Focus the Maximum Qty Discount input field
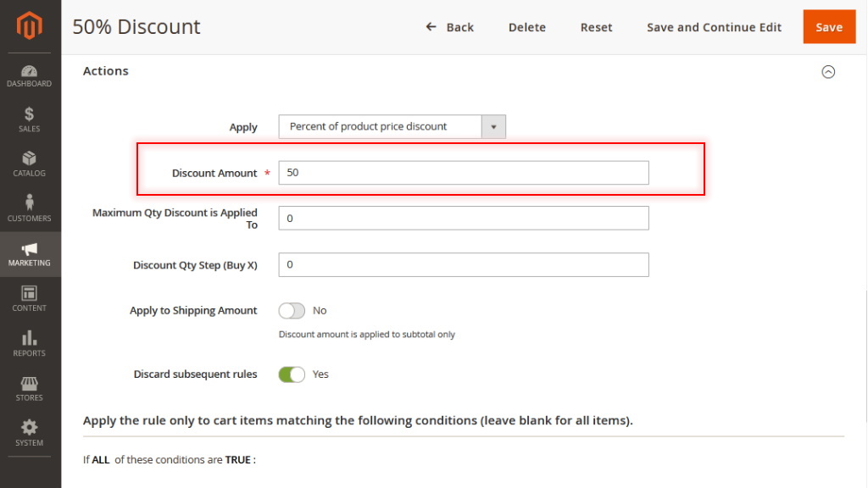 464,218
